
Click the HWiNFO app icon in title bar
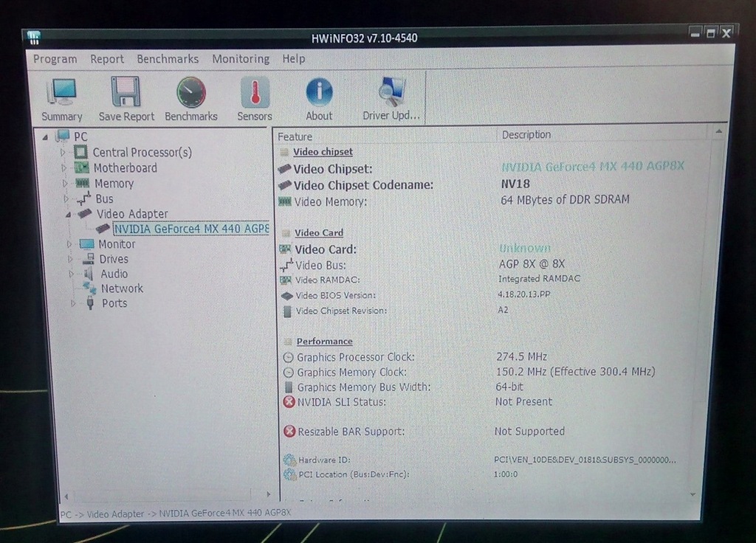click(34, 38)
